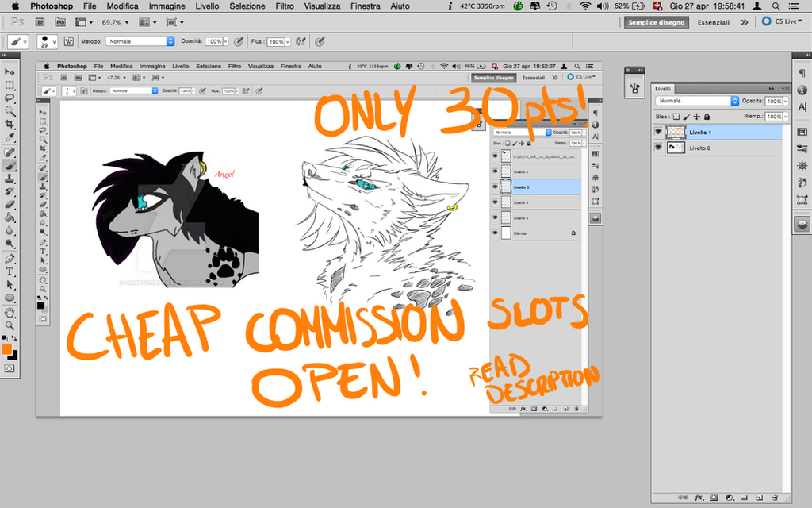Open the floating brush presets panel icon
The height and width of the screenshot is (508, 812).
coord(635,88)
